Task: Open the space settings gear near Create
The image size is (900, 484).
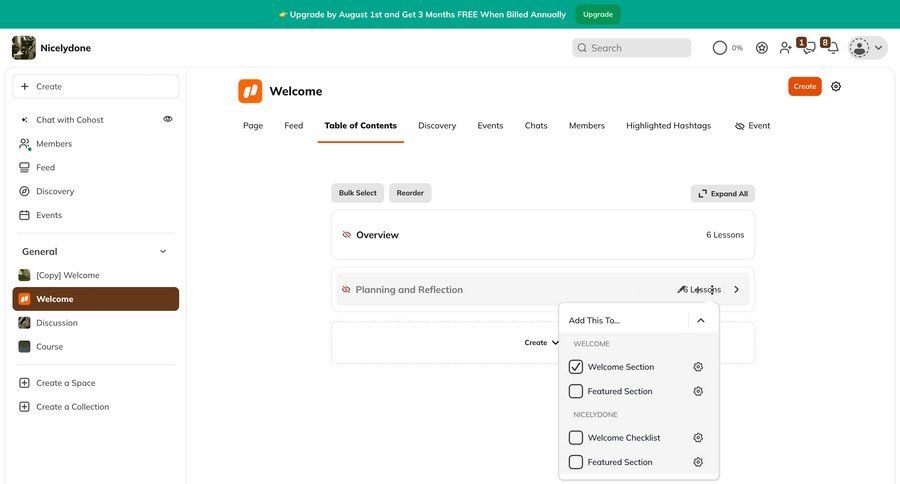Action: (x=836, y=86)
